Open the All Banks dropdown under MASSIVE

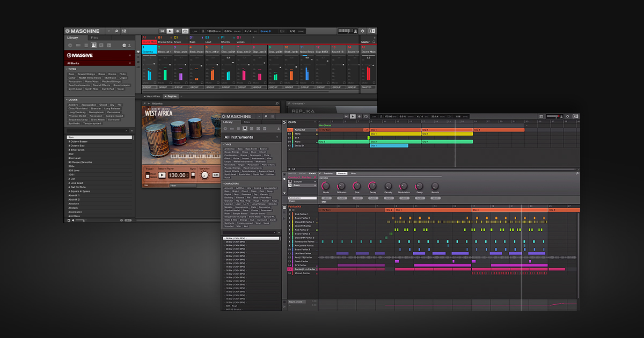coord(99,63)
